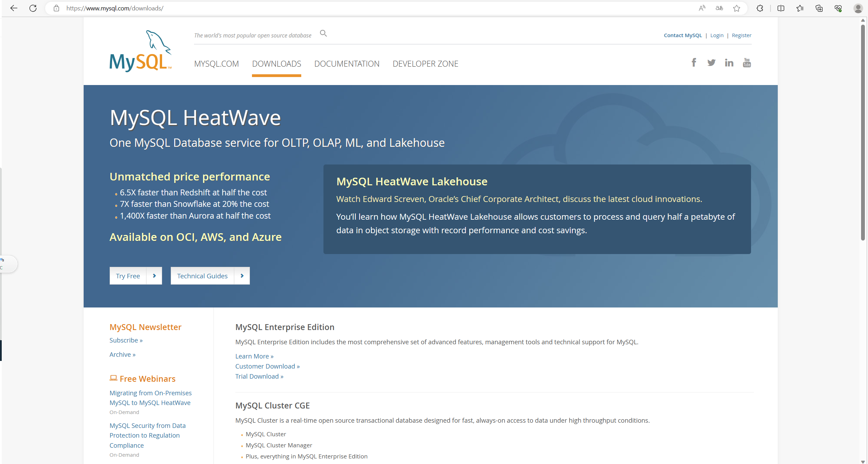Click the Register link
This screenshot has width=868, height=464.
pyautogui.click(x=741, y=35)
